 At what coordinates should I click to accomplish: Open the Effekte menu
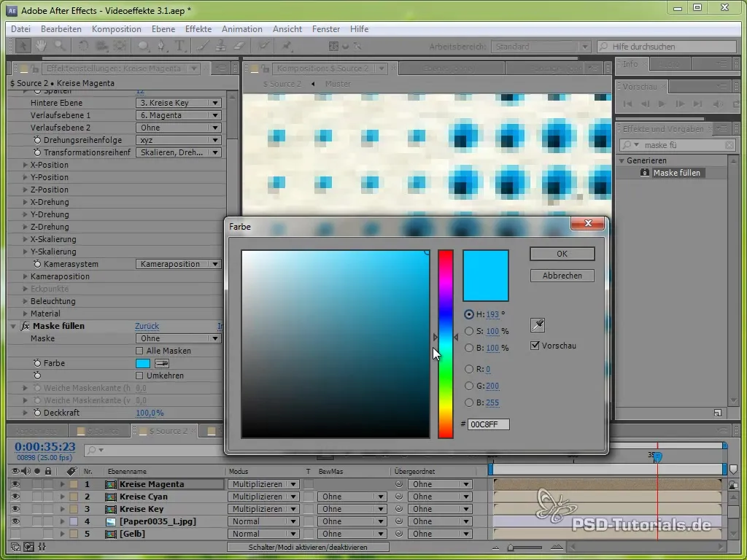(198, 29)
